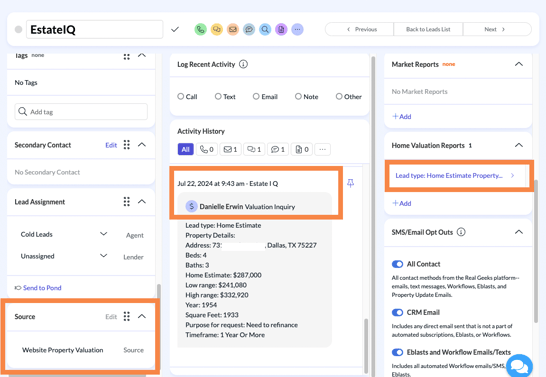Filter activity history by emails

click(230, 149)
